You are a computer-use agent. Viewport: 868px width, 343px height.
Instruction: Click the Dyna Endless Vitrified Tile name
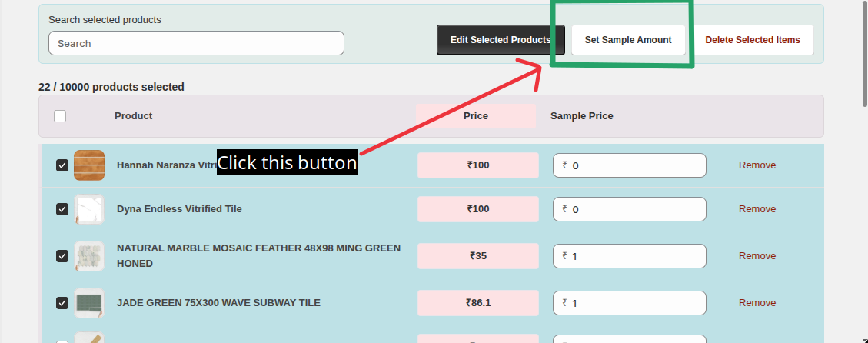click(179, 209)
